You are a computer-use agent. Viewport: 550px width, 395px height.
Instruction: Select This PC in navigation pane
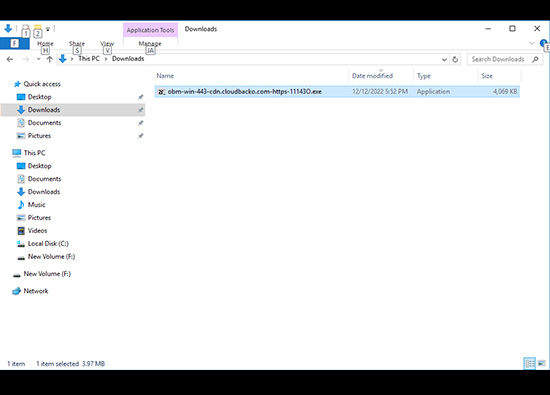tap(34, 153)
